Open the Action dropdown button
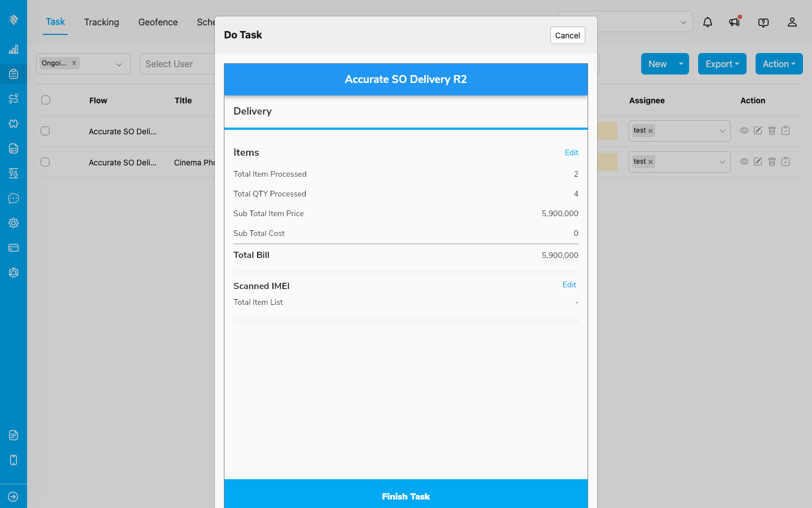 [x=779, y=64]
